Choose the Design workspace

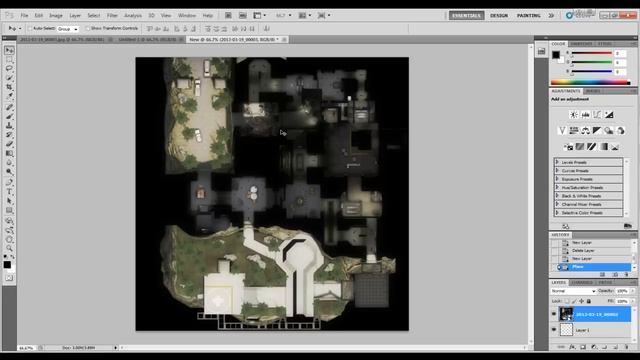point(499,16)
